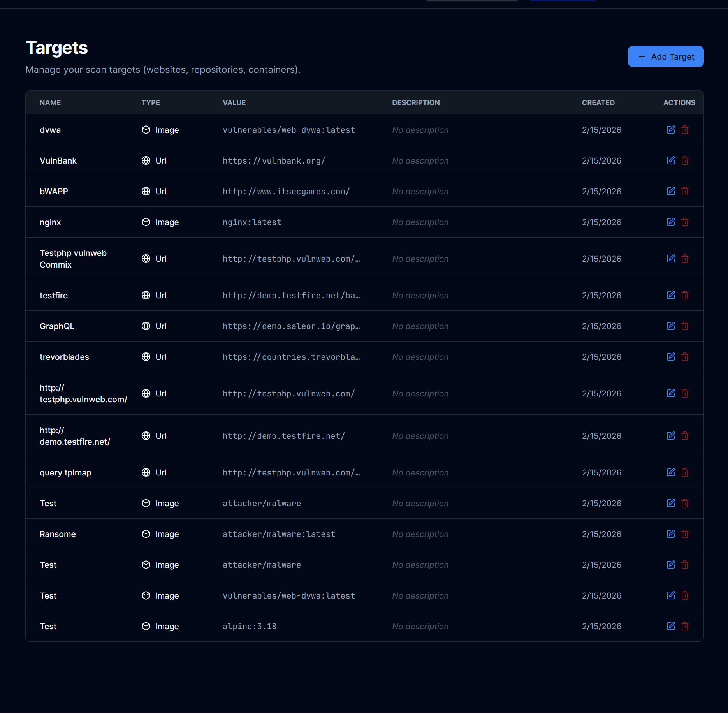Viewport: 728px width, 713px height.
Task: Click the globe Url icon beside VulnBank
Action: (145, 160)
